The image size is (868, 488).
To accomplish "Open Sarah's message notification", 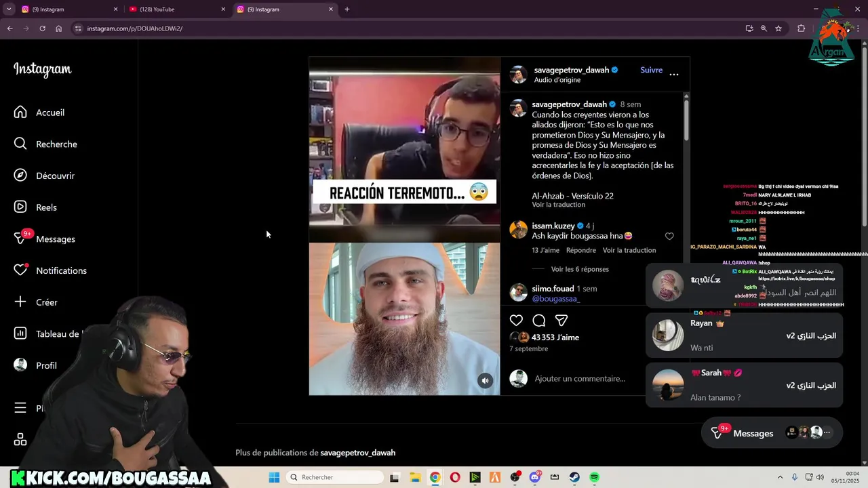I will (745, 385).
